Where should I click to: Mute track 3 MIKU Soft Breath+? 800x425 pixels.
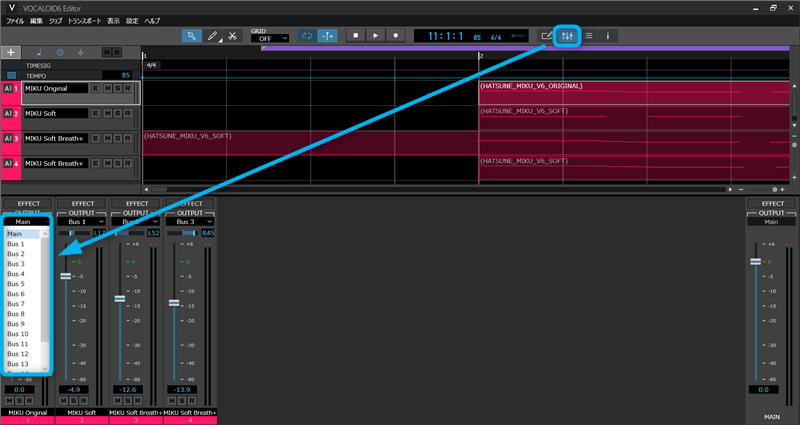point(107,138)
